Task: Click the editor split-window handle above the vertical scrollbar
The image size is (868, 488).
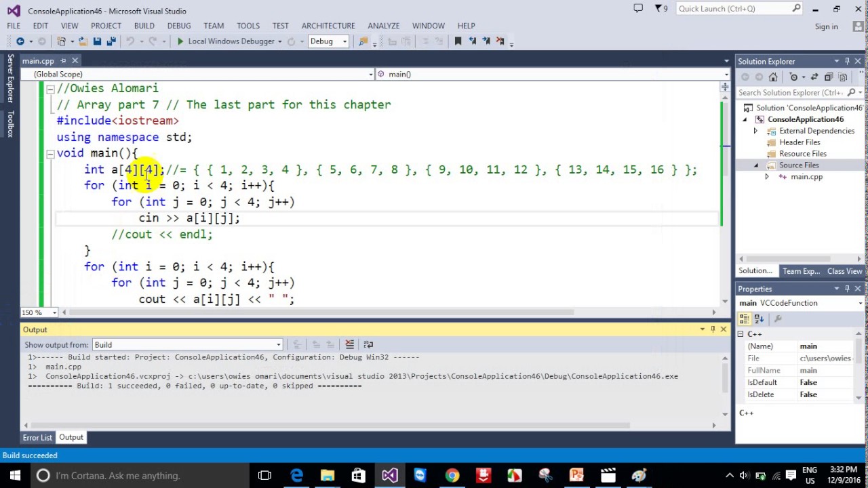Action: [725, 87]
